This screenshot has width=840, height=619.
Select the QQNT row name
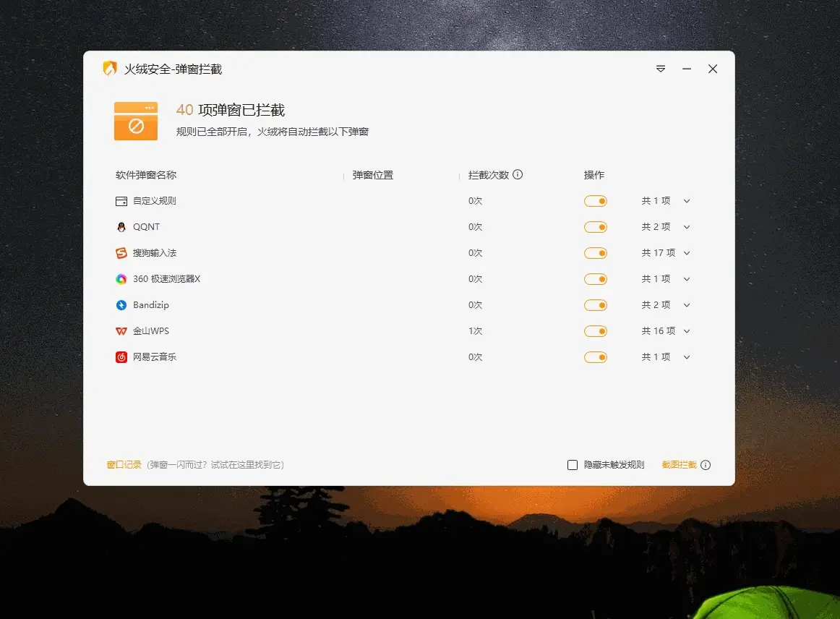click(146, 227)
